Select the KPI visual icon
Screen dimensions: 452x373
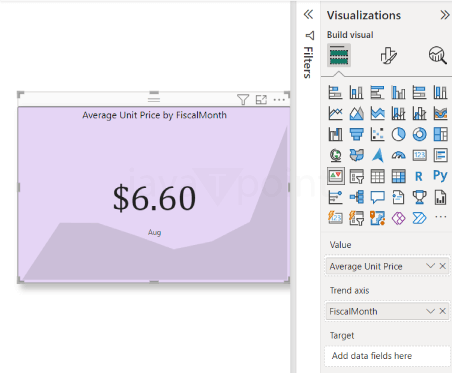tap(336, 176)
